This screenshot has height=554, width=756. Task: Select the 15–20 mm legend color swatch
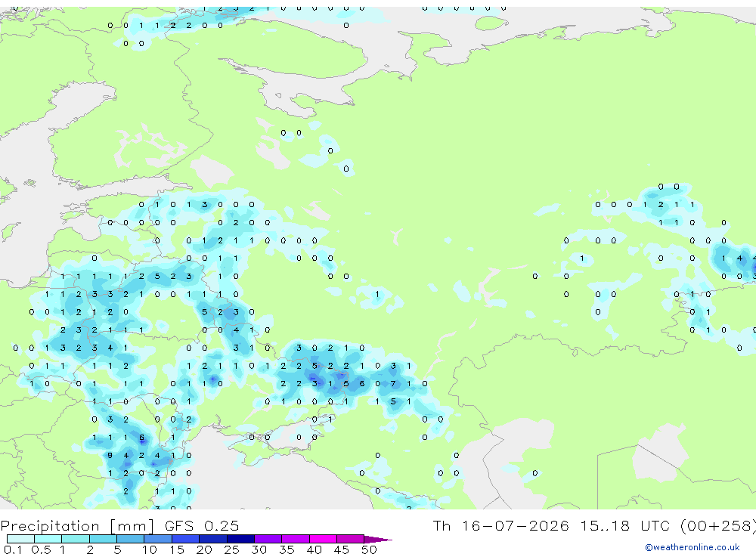coord(186,539)
